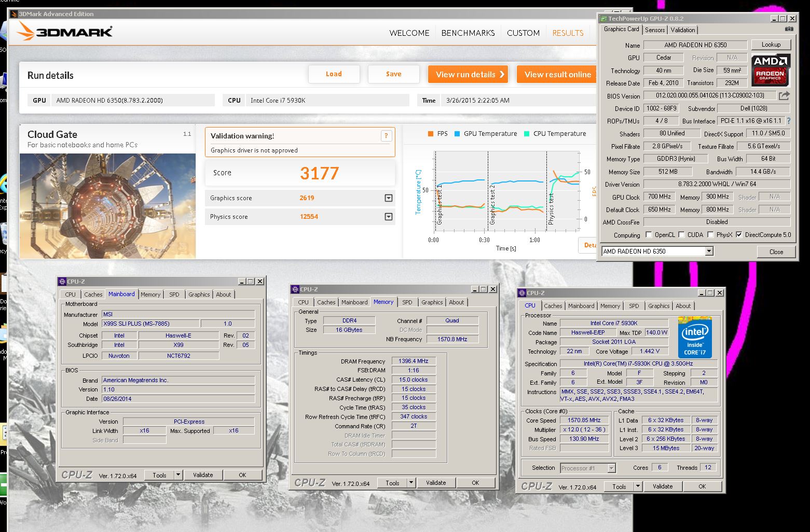The width and height of the screenshot is (810, 532).
Task: Click Tools button in CPU-Z CPU window
Action: pos(619,486)
